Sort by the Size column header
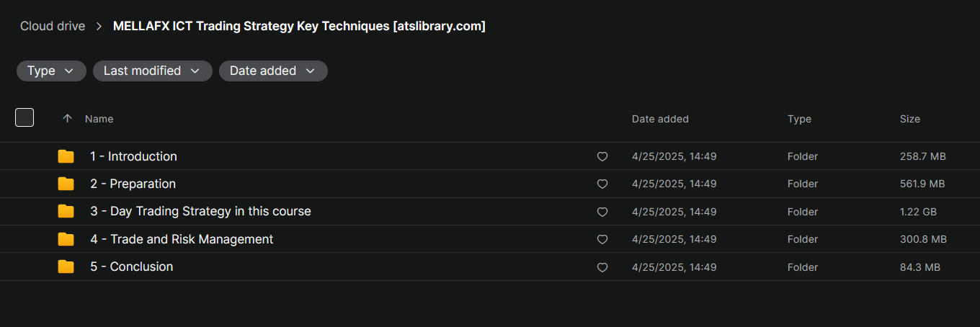Screen dimensions: 980x327 909,119
